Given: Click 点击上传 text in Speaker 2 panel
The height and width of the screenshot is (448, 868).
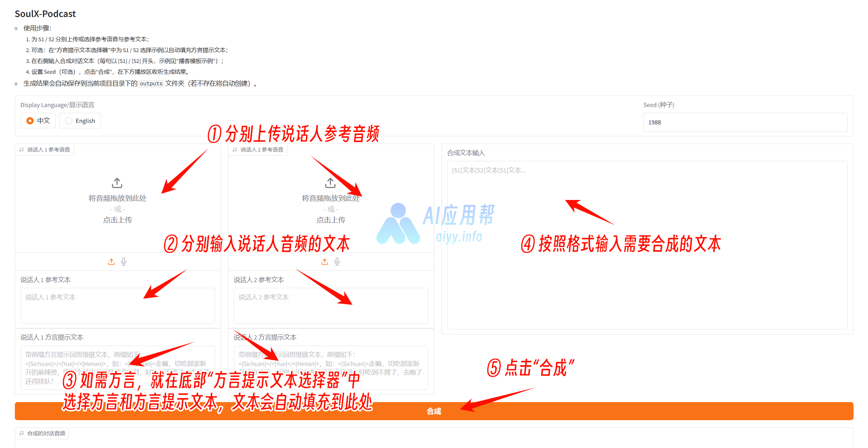Looking at the screenshot, I should click(x=331, y=220).
